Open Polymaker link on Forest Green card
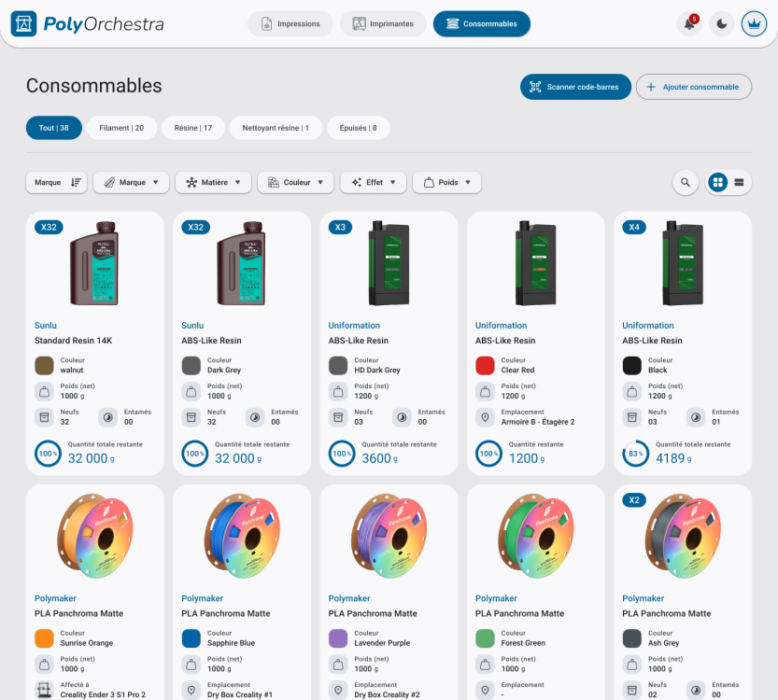Image resolution: width=778 pixels, height=700 pixels. pos(496,598)
